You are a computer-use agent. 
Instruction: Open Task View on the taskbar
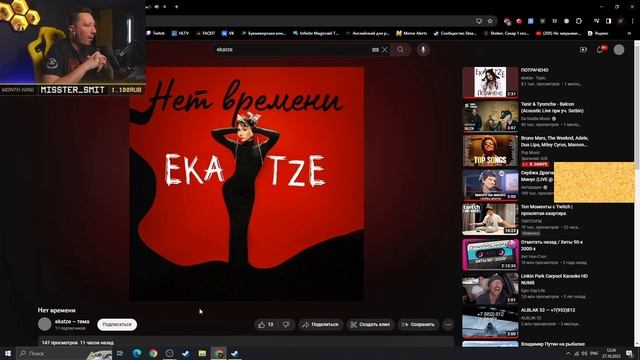tap(120, 353)
